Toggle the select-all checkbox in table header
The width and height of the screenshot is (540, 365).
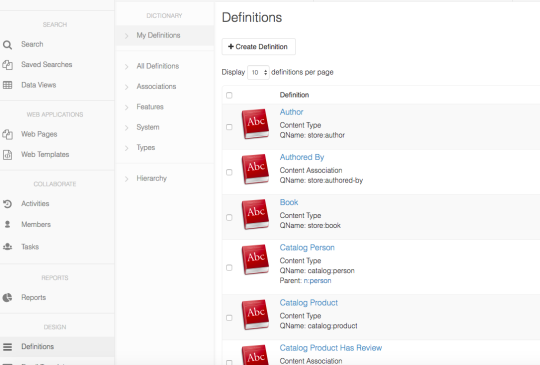click(229, 95)
